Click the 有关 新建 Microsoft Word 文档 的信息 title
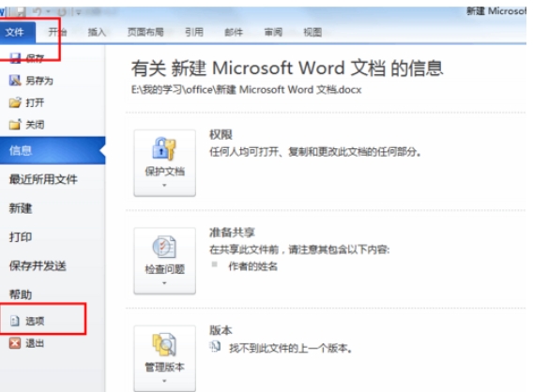Image resolution: width=533 pixels, height=392 pixels. coord(287,68)
